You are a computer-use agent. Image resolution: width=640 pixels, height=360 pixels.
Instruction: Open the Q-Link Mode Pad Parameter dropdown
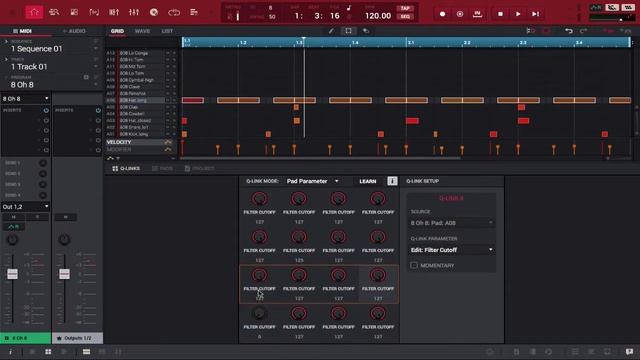point(313,181)
